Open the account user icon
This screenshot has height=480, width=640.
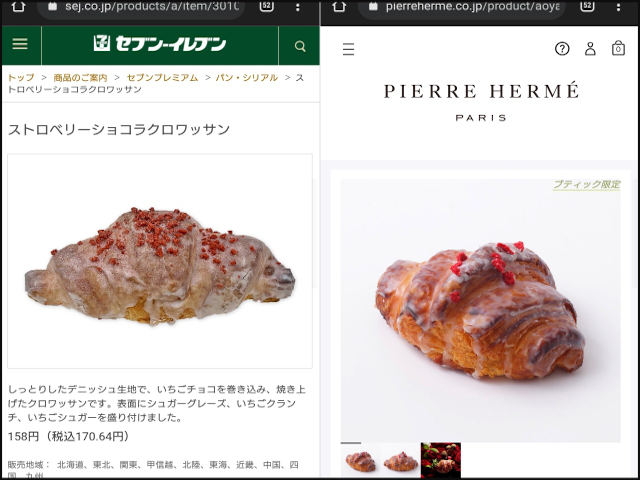tap(590, 49)
